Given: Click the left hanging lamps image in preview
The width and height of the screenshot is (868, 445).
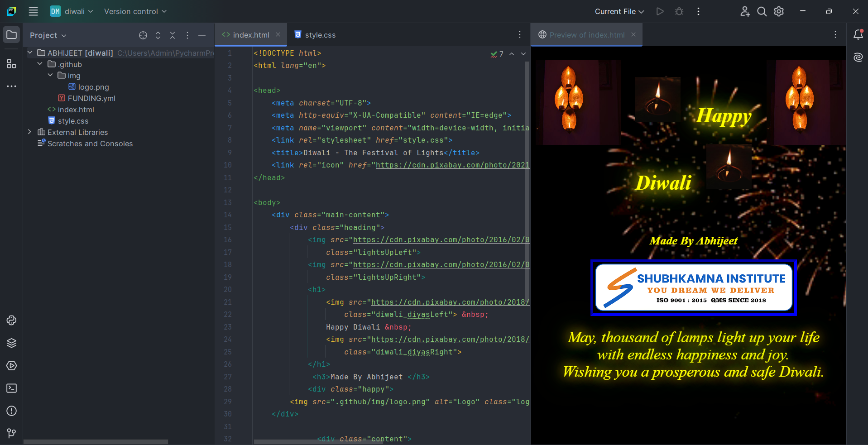Looking at the screenshot, I should pyautogui.click(x=578, y=102).
